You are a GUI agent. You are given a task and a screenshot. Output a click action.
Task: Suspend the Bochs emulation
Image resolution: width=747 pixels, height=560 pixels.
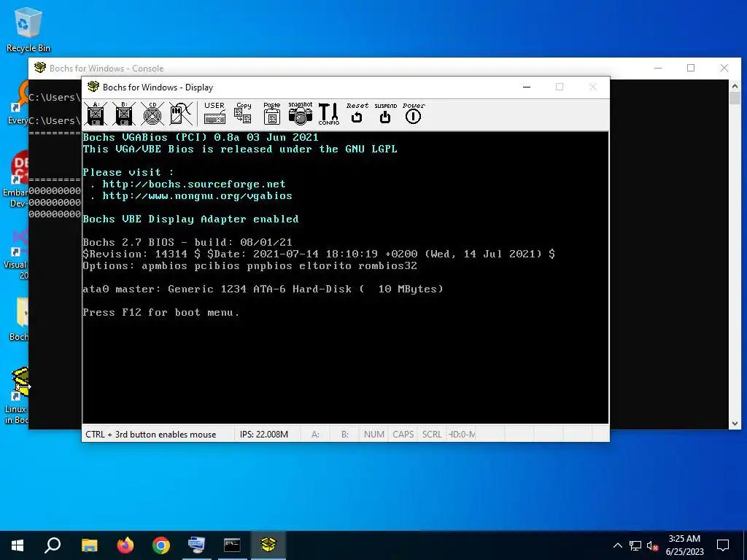(x=385, y=113)
